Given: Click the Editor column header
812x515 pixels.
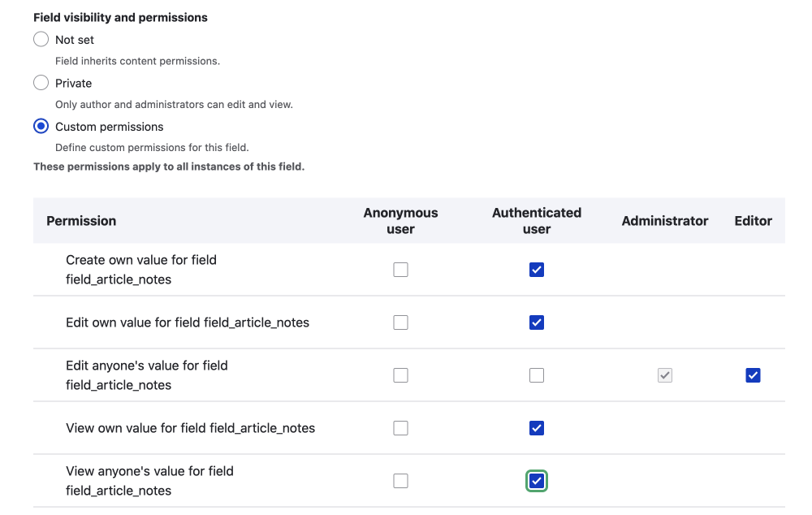Looking at the screenshot, I should (753, 220).
